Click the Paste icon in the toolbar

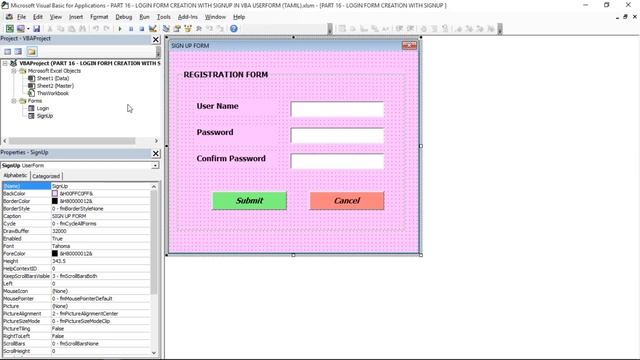[71, 29]
